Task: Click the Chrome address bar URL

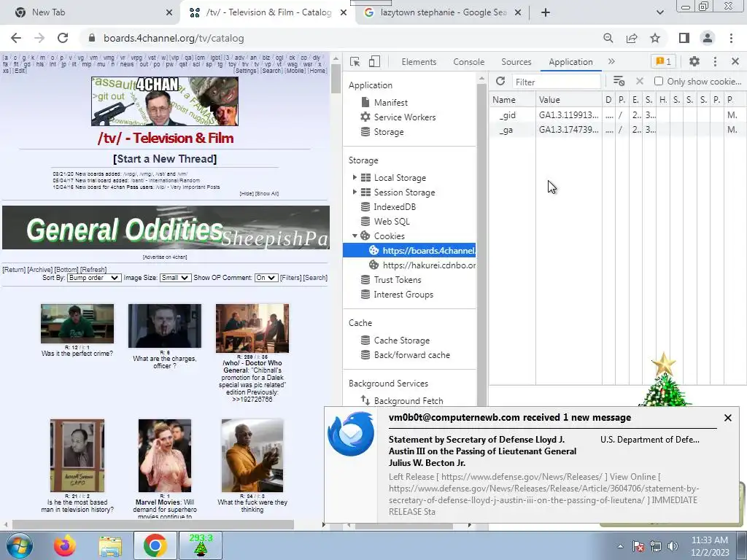Action: pyautogui.click(x=174, y=38)
